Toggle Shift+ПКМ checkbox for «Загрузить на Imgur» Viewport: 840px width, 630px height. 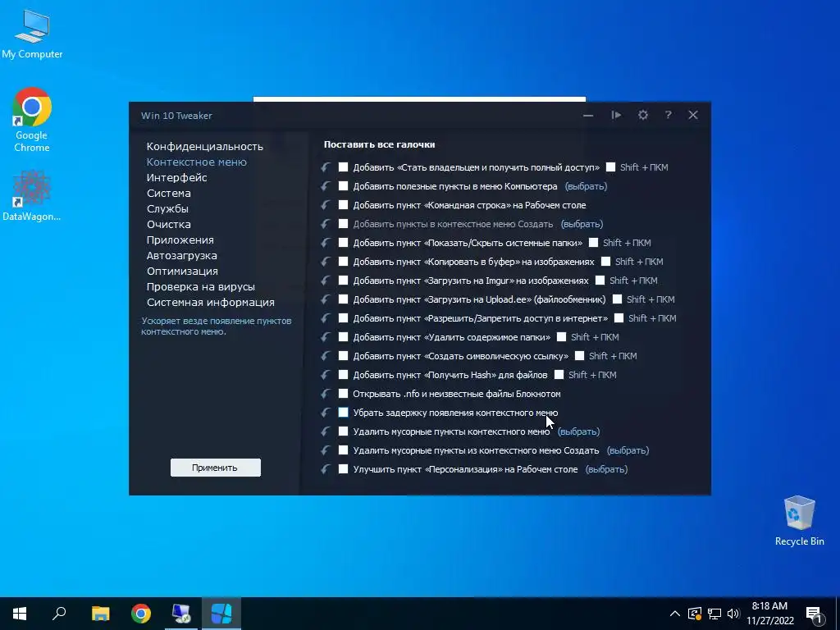coord(600,281)
